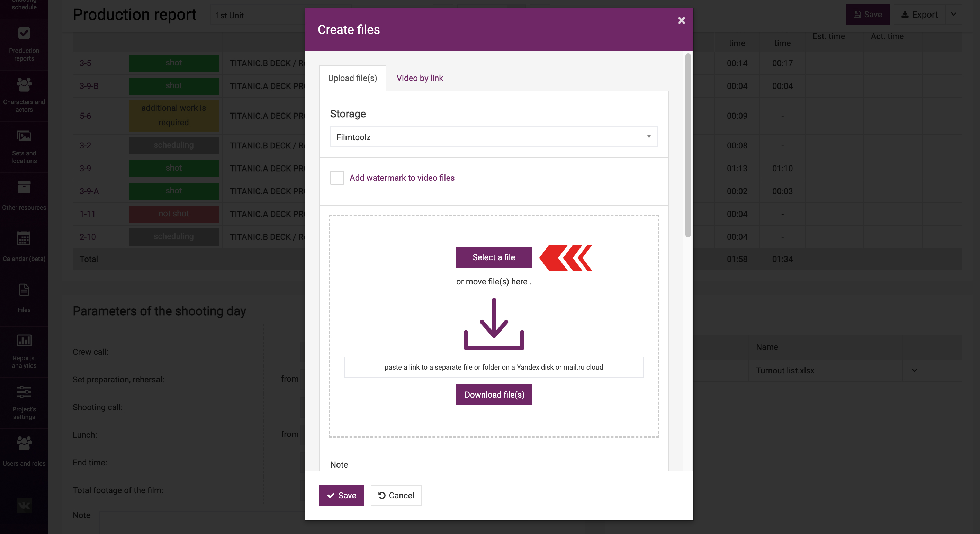Open Project's settings icon

point(24,392)
